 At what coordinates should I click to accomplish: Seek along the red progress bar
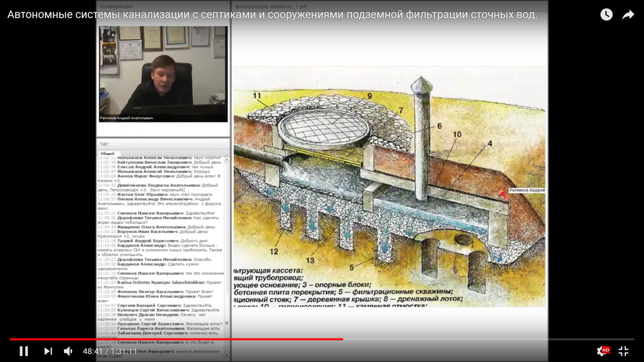tap(176, 339)
